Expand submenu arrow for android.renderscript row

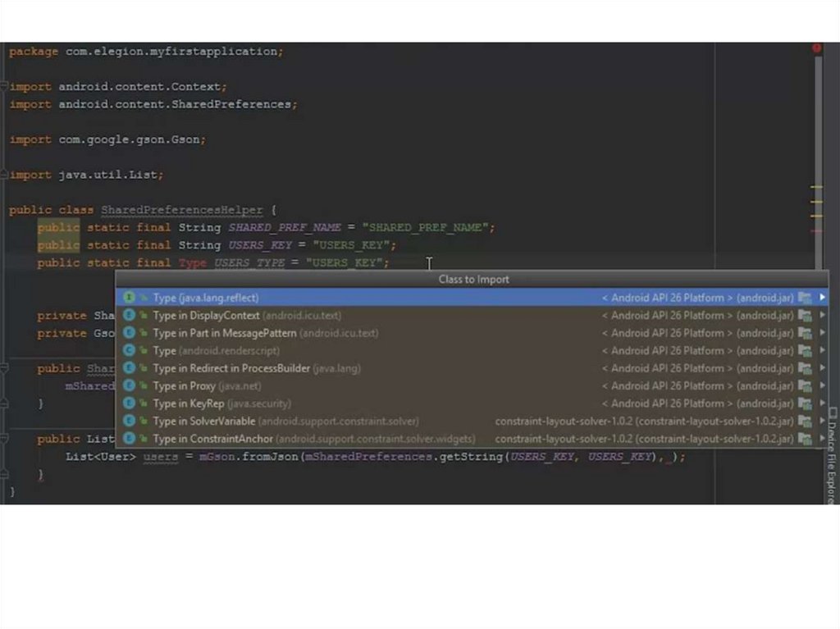pos(822,350)
